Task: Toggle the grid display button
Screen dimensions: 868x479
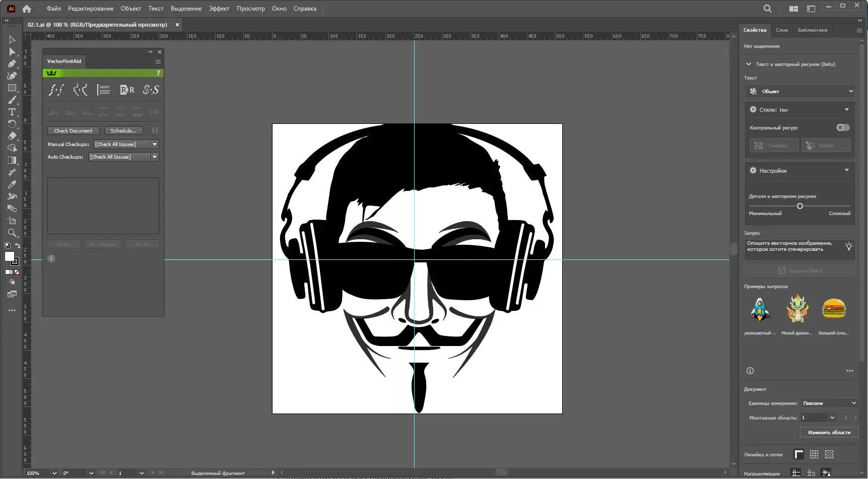Action: 814,454
